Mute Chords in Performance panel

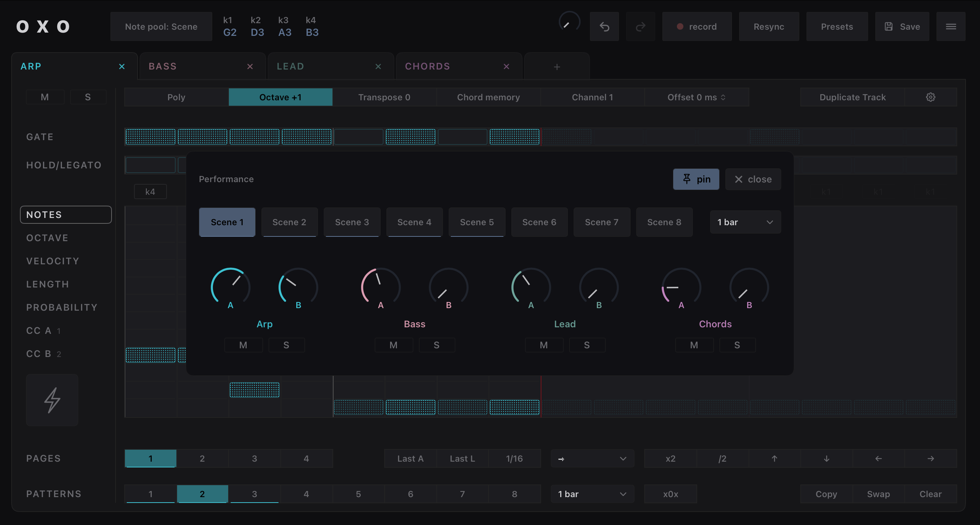pyautogui.click(x=694, y=345)
